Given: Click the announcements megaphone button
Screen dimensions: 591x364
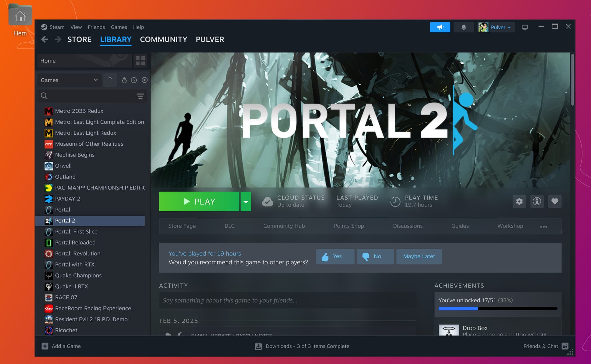Looking at the screenshot, I should coord(440,27).
